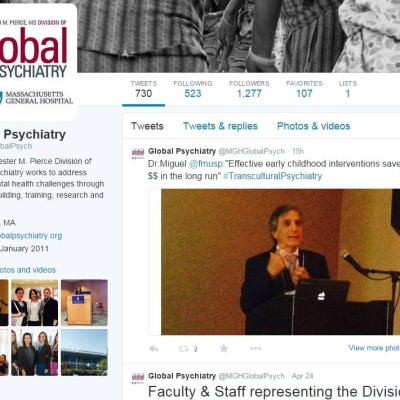Open the speaker photo in the tweet
Image resolution: width=400 pixels, height=400 pixels.
tap(280, 262)
